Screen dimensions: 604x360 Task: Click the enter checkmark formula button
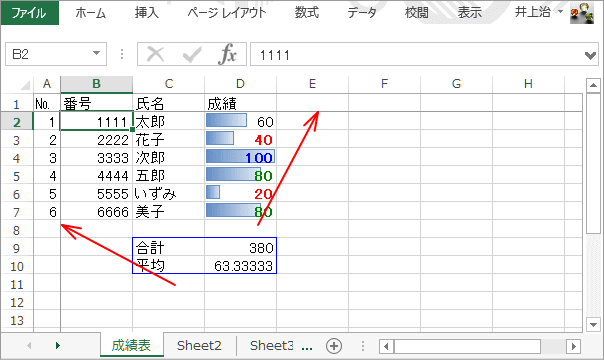click(x=192, y=54)
